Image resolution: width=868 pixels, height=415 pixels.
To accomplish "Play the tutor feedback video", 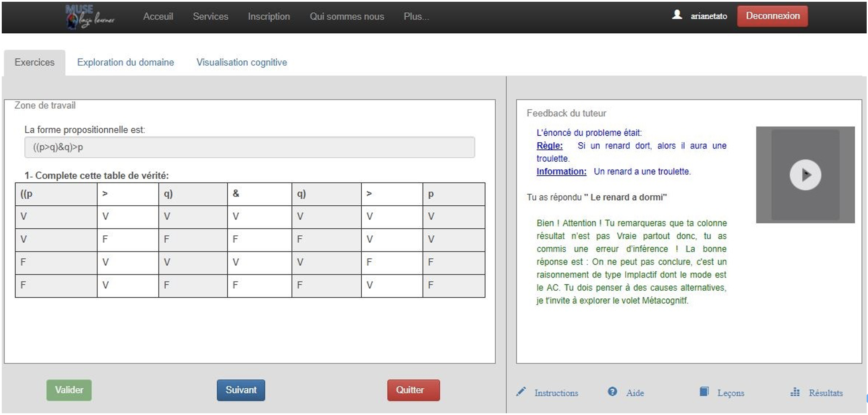I will click(805, 175).
